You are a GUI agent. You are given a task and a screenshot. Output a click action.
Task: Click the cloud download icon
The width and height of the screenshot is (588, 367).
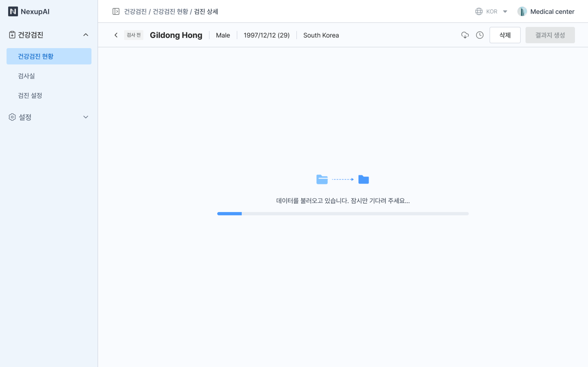click(465, 35)
